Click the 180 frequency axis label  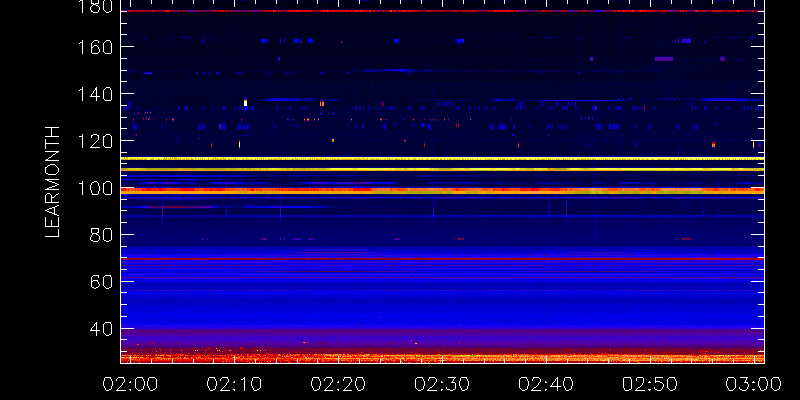pyautogui.click(x=95, y=7)
